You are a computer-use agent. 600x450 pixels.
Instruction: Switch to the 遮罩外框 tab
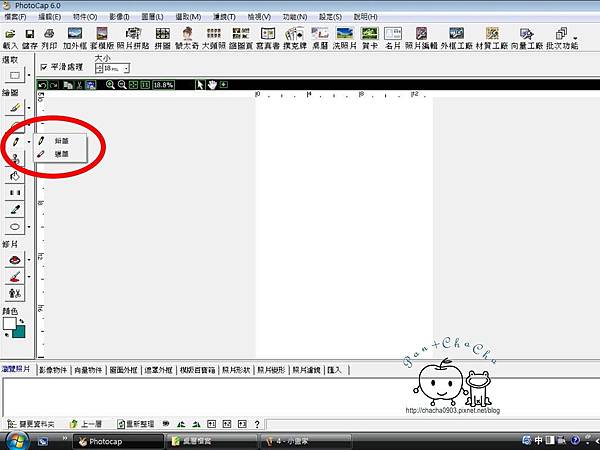pos(158,370)
